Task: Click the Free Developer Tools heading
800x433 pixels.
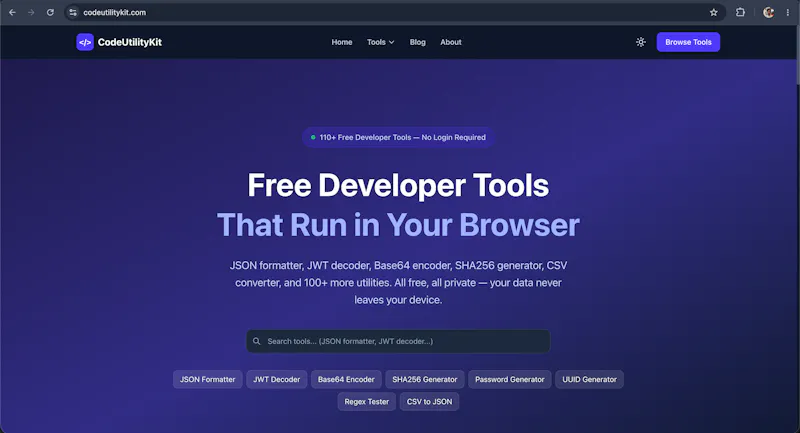Action: point(398,185)
